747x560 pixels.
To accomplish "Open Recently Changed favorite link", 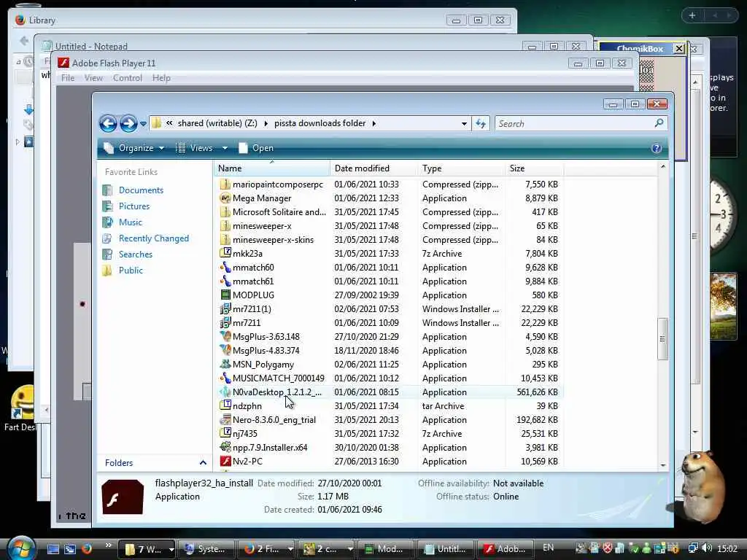I will [x=154, y=238].
